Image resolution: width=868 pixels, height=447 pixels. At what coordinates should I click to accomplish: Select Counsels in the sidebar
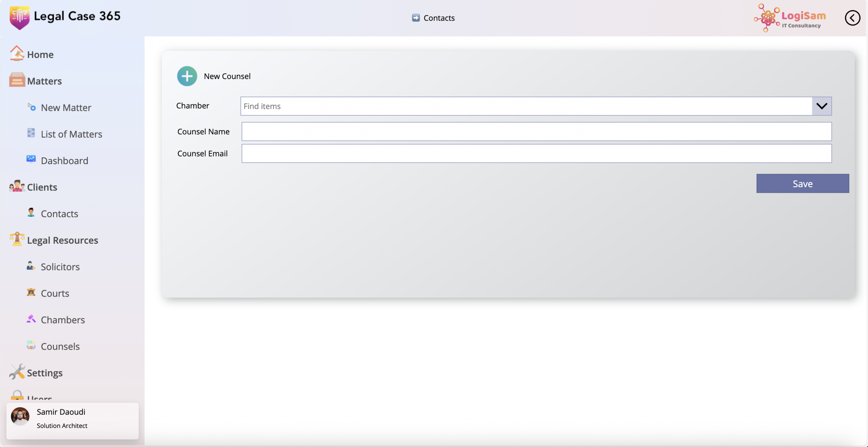pyautogui.click(x=60, y=346)
